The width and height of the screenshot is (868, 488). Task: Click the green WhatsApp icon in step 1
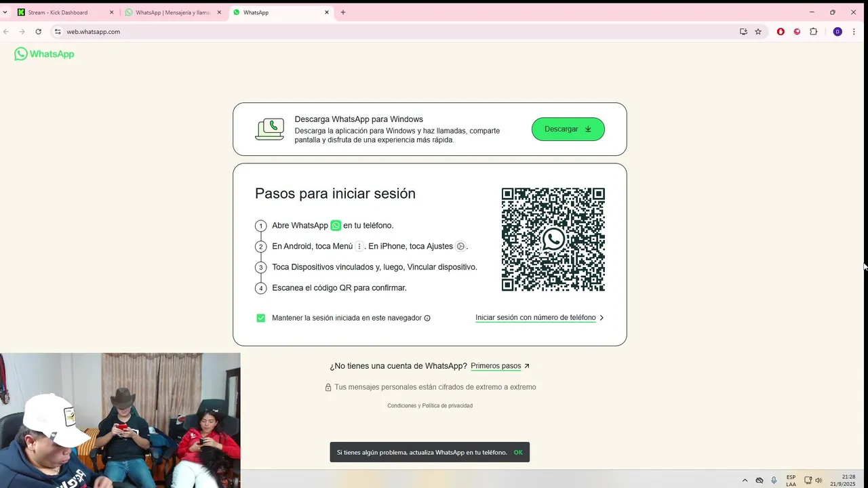[336, 226]
